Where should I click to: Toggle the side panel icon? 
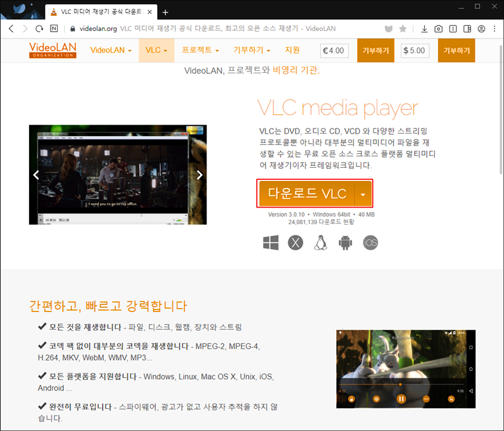pyautogui.click(x=467, y=29)
